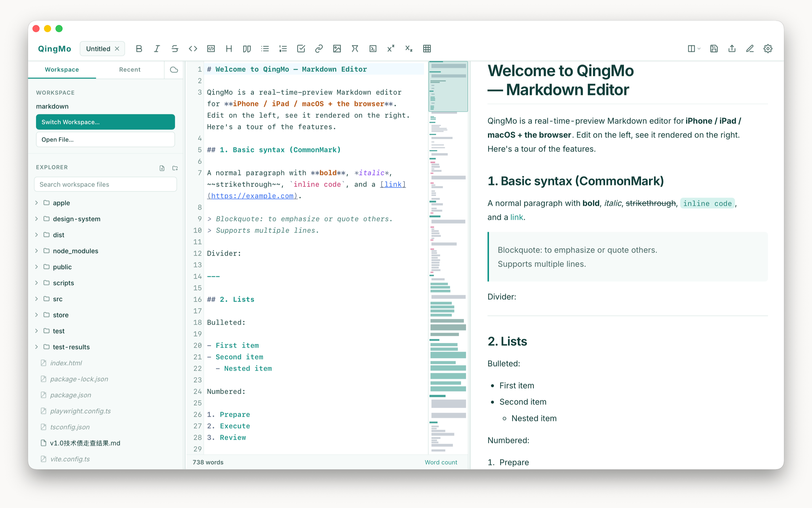Viewport: 812px width, 508px height.
Task: Expand the store folder chevron
Action: click(37, 315)
